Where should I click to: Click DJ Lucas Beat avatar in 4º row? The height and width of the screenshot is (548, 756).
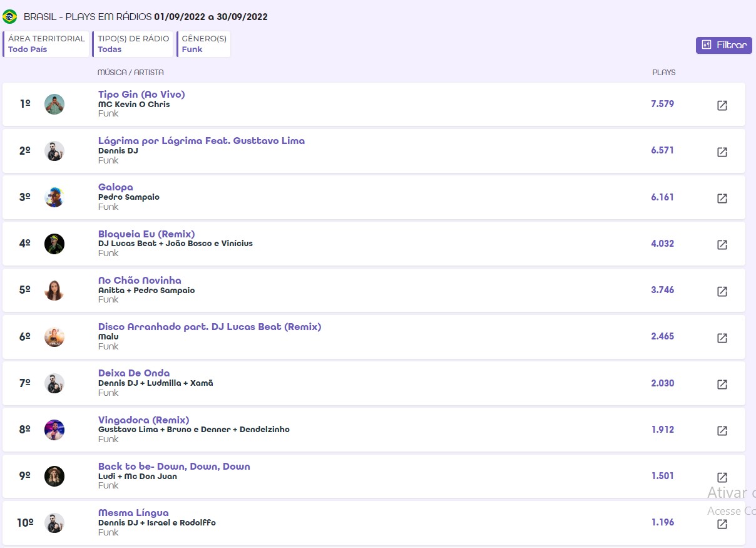point(54,244)
